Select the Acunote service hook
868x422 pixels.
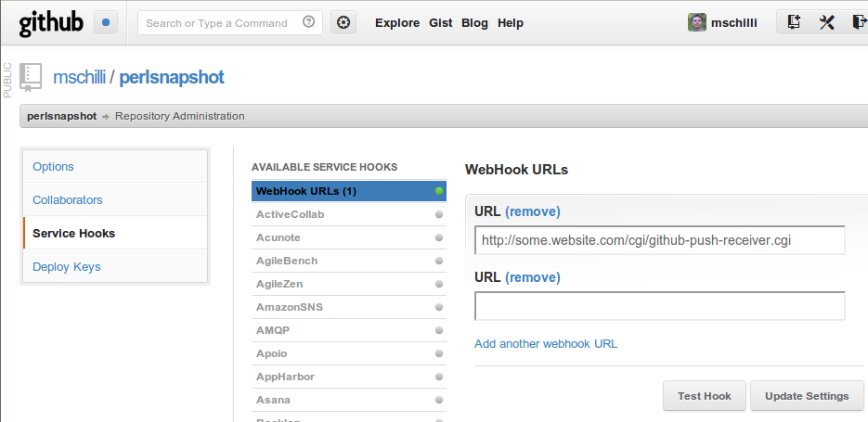coord(349,237)
